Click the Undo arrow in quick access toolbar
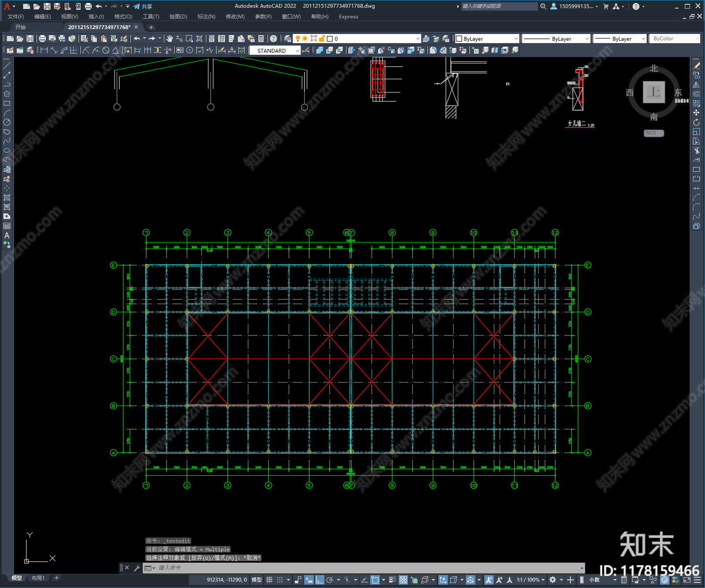This screenshot has width=705, height=588. [x=99, y=6]
